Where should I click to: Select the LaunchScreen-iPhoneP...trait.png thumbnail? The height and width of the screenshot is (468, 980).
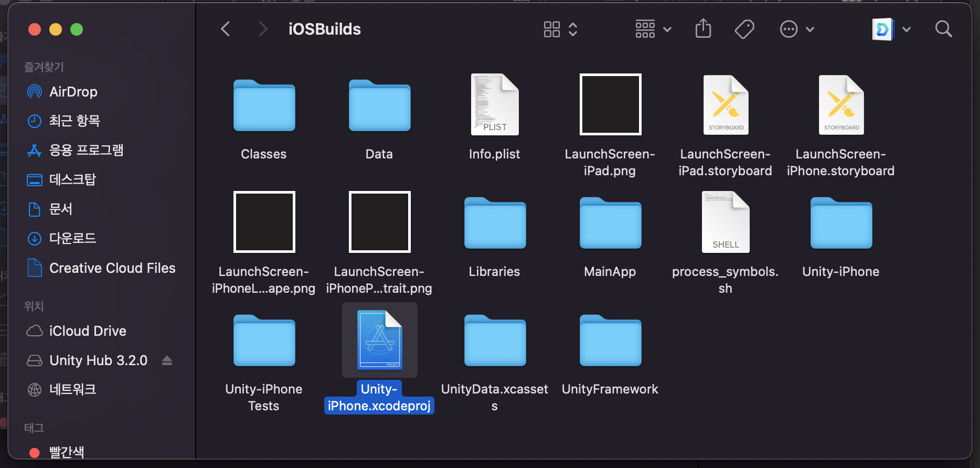pos(379,222)
